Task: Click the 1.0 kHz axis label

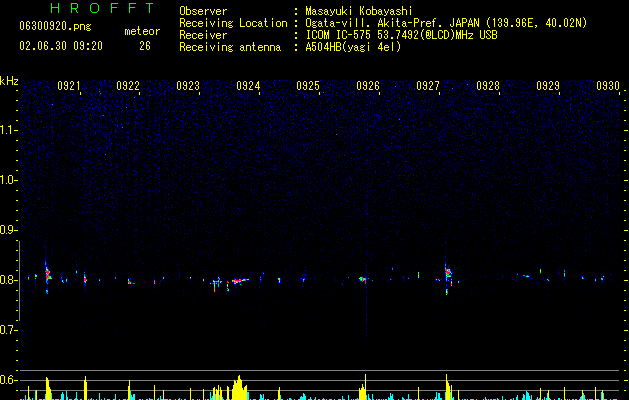Action: (8, 180)
